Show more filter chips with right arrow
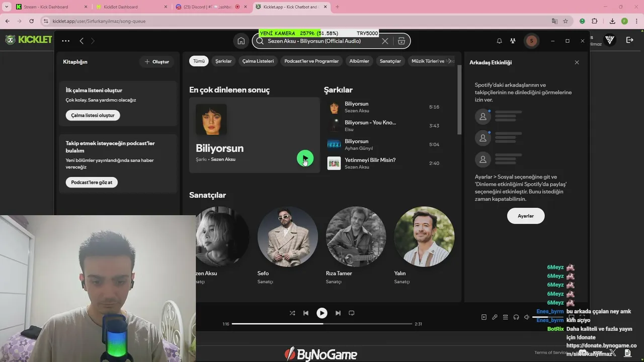The image size is (644, 362). (450, 61)
